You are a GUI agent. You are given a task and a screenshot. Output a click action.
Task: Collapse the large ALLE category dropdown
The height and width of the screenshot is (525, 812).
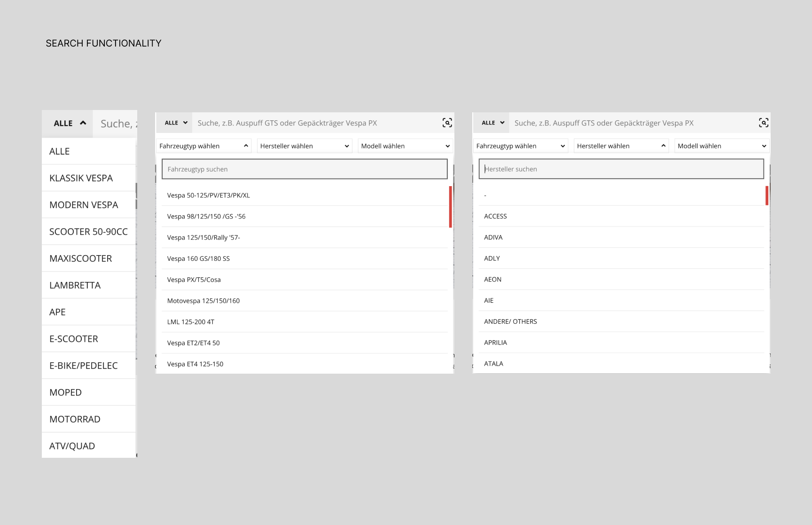pyautogui.click(x=69, y=123)
